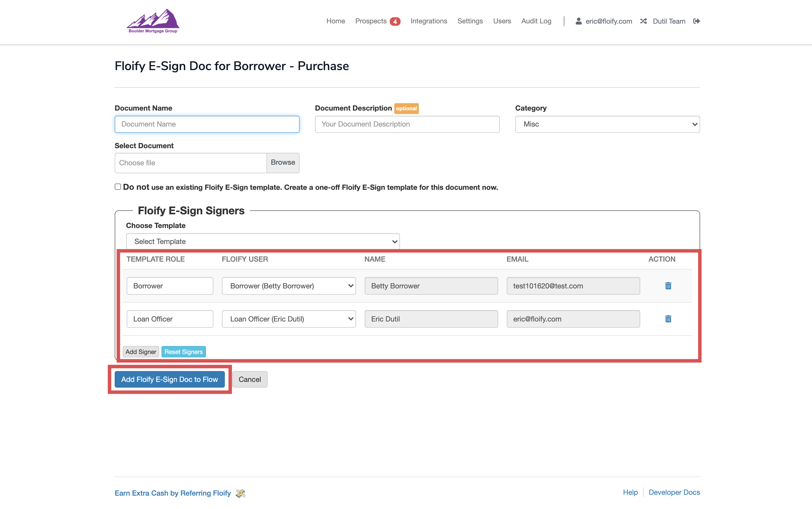The image size is (812, 509).
Task: Click the Add Signer button
Action: coord(140,352)
